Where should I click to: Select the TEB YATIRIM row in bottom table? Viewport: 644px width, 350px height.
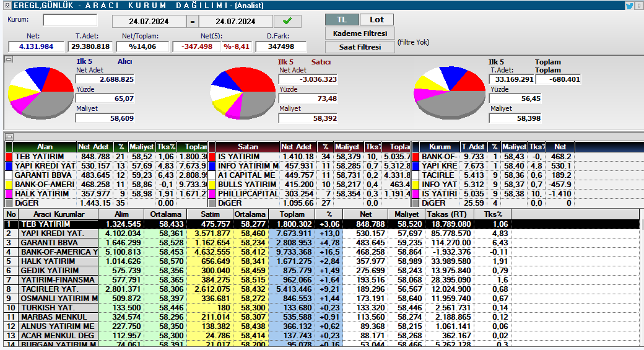click(x=321, y=224)
